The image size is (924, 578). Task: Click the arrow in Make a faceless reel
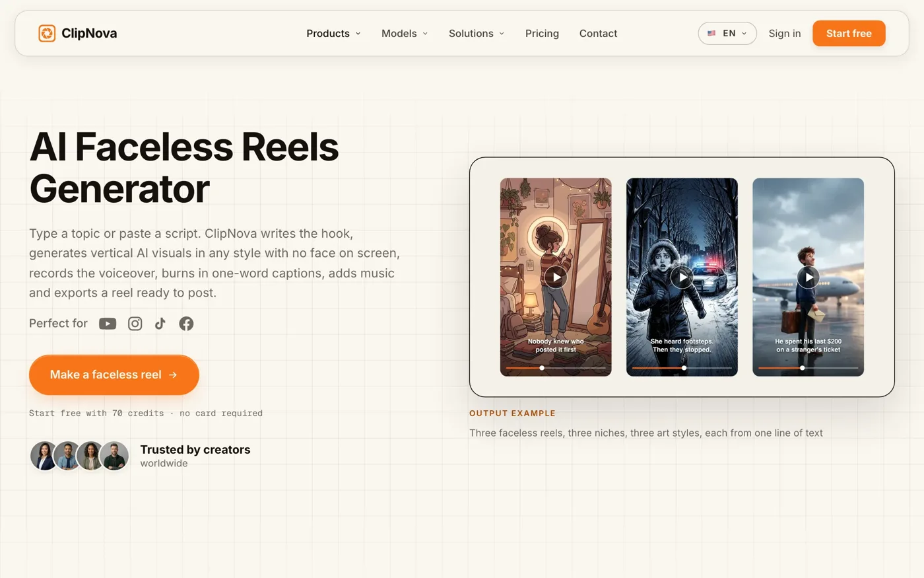coord(173,375)
